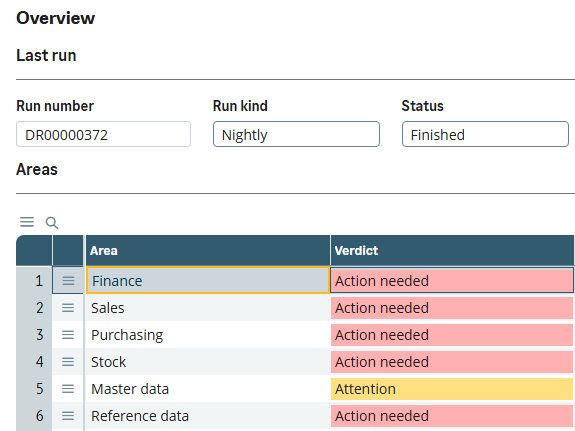Viewport: 575px width, 431px height.
Task: Sort by the Area column header
Action: tap(208, 251)
